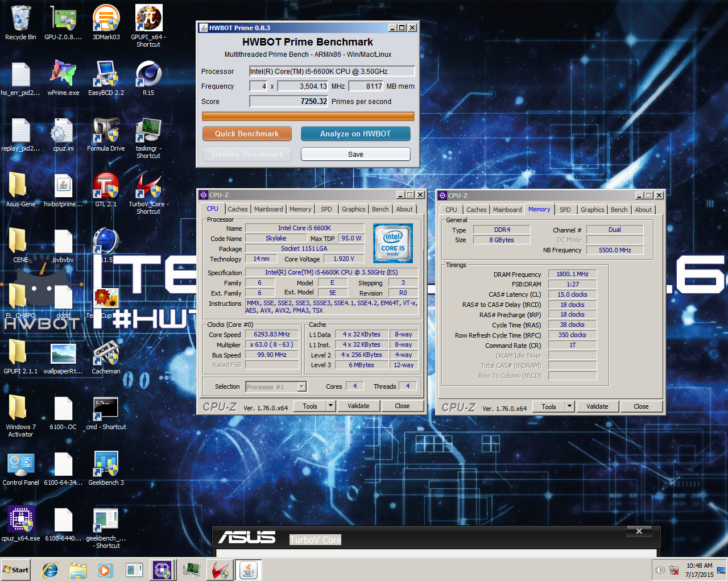Click the Processor name field in HWBOT Prime

pos(332,72)
